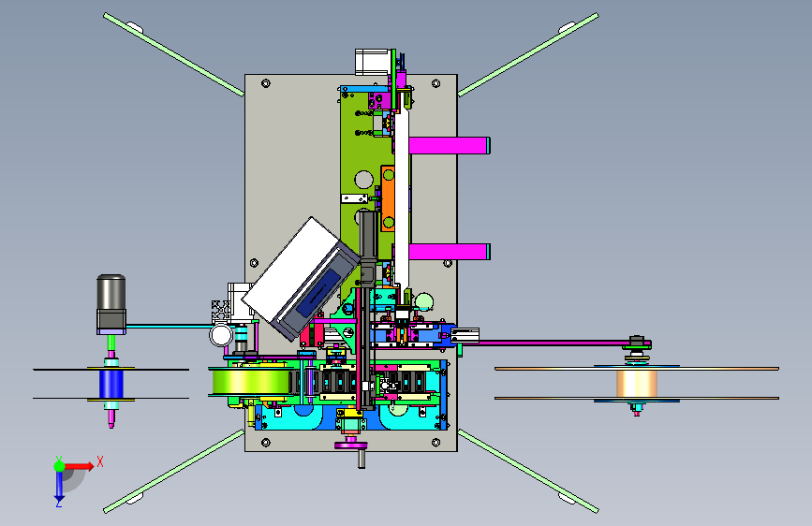Select the yellow-green roller cylinder
Viewport: 812px width, 526px height.
click(251, 383)
